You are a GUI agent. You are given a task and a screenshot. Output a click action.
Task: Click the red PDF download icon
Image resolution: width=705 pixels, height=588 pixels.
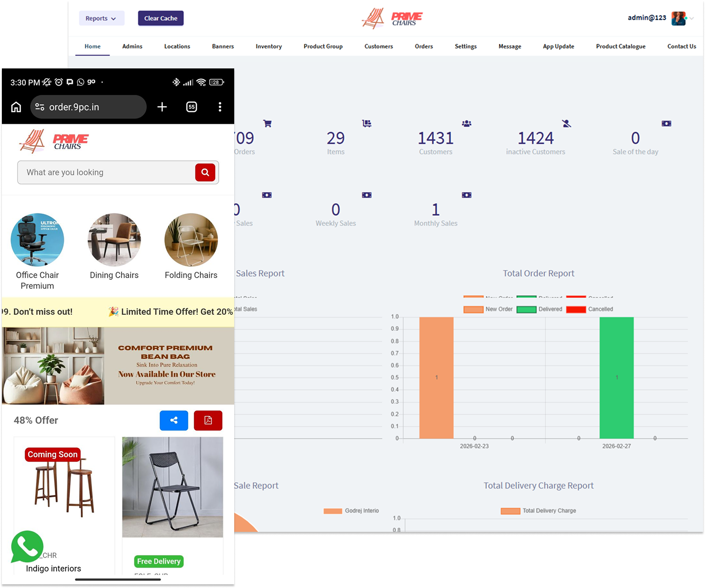(x=208, y=420)
